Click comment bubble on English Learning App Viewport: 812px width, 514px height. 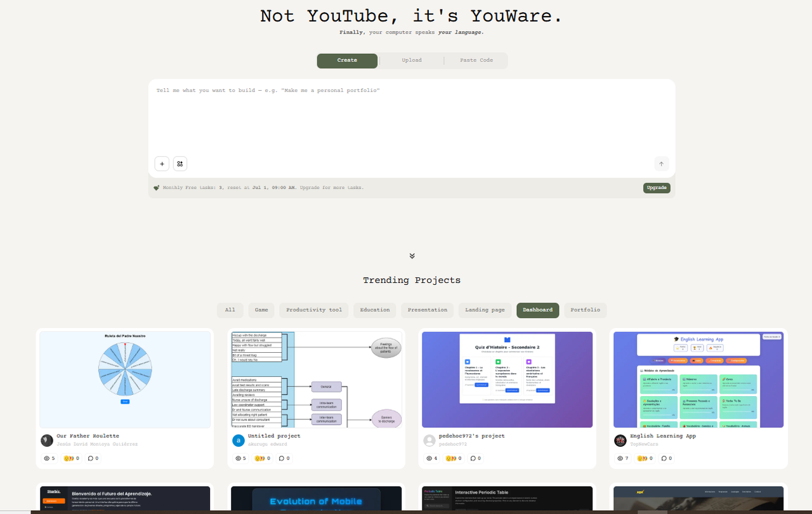coord(663,458)
